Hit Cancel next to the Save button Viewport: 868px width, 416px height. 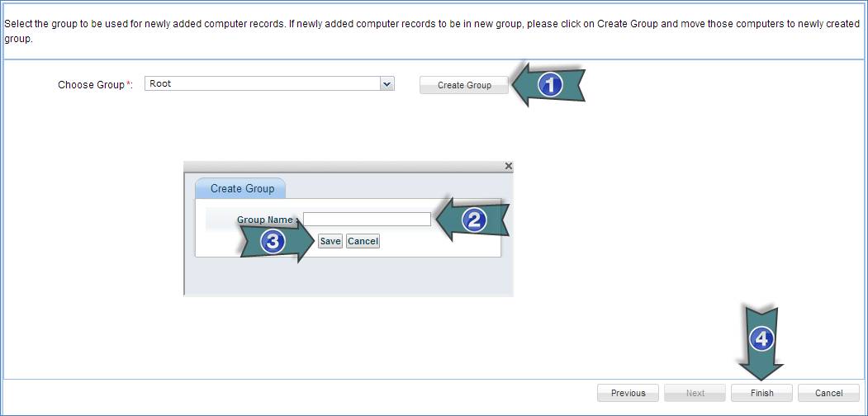pos(363,241)
